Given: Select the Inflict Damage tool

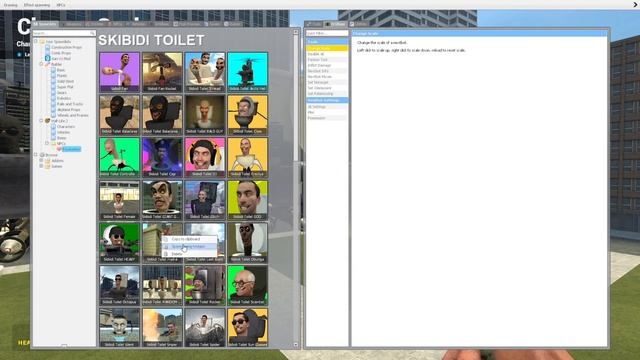Looking at the screenshot, I should click(327, 65).
